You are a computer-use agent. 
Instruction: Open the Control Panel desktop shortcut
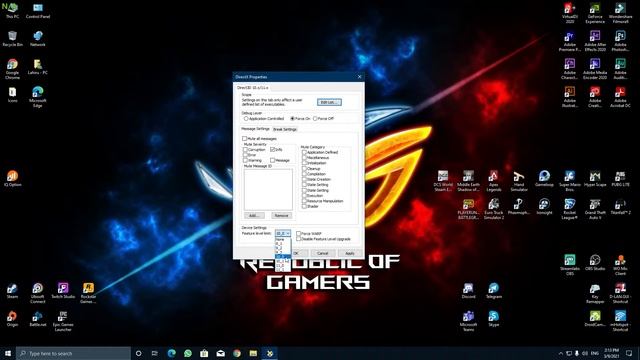pos(38,11)
